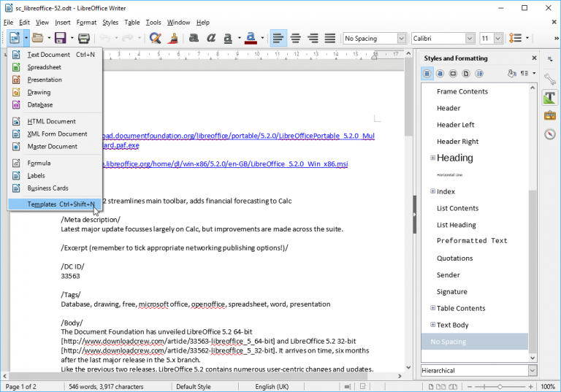Select the Preformatted Text style
Image resolution: width=561 pixels, height=392 pixels.
472,241
